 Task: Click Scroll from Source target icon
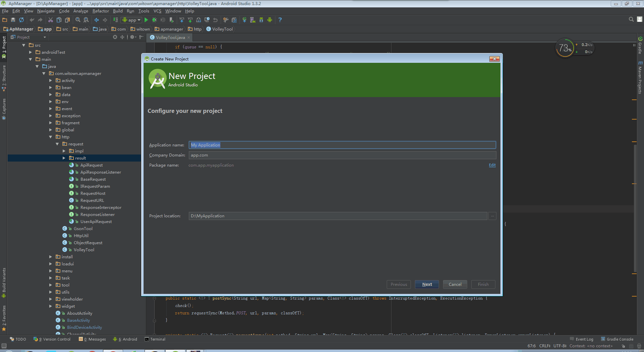click(x=115, y=37)
